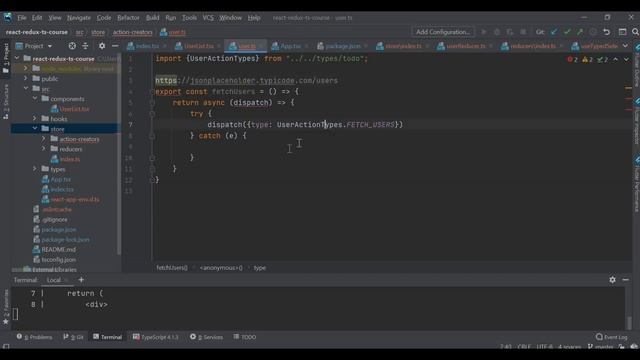The image size is (640, 360).
Task: Toggle the Project tool window stripe button
Action: [x=6, y=58]
